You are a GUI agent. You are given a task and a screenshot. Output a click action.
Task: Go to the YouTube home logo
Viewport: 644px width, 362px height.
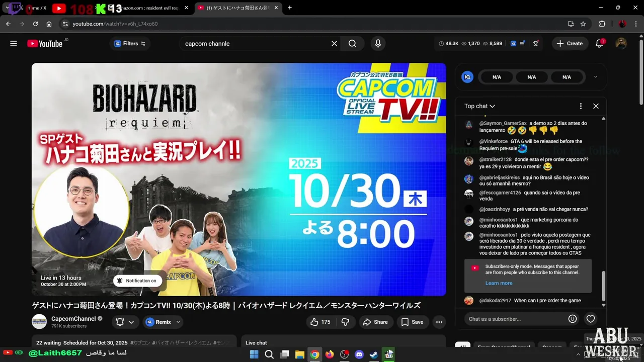pyautogui.click(x=45, y=44)
